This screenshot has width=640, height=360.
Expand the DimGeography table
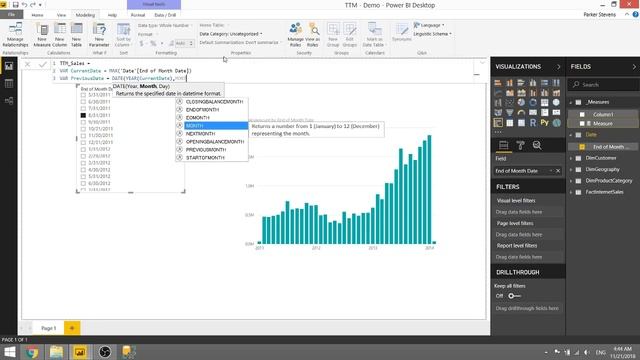point(571,169)
